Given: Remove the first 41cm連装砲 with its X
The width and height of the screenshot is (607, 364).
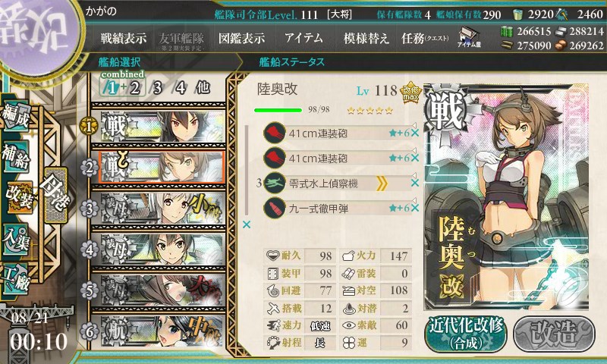Looking at the screenshot, I should tap(414, 133).
